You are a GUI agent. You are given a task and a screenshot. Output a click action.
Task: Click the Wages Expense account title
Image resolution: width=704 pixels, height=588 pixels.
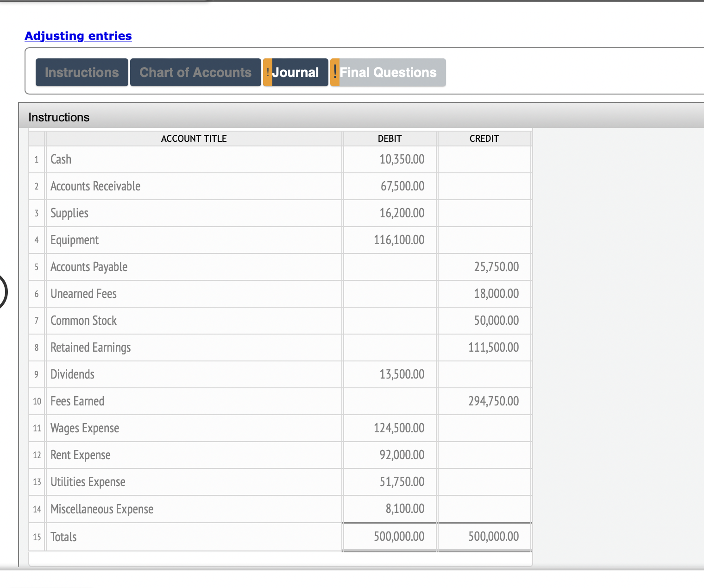(85, 428)
